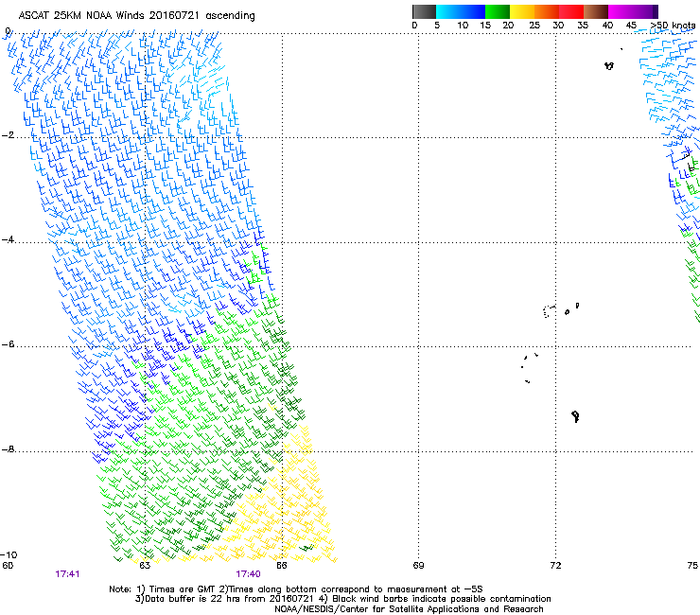Viewport: 700px width, 615px height.
Task: Click the latitude label -2
Action: 8,135
